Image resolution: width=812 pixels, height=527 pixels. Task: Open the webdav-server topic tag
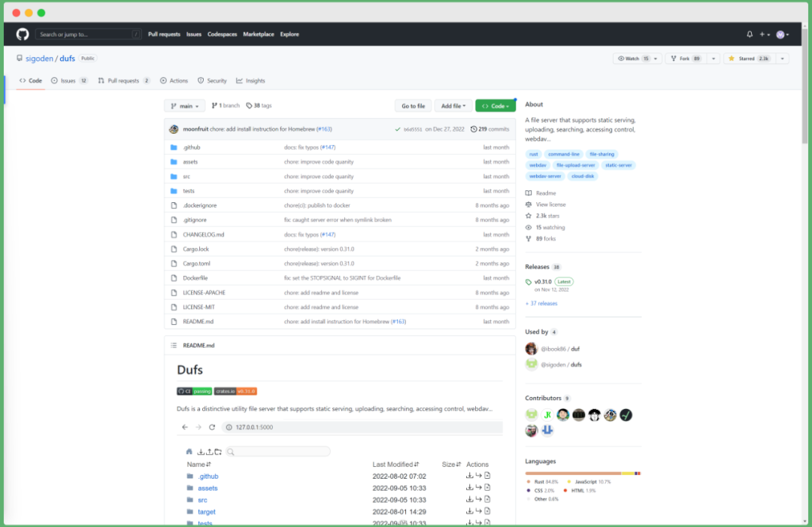(545, 176)
